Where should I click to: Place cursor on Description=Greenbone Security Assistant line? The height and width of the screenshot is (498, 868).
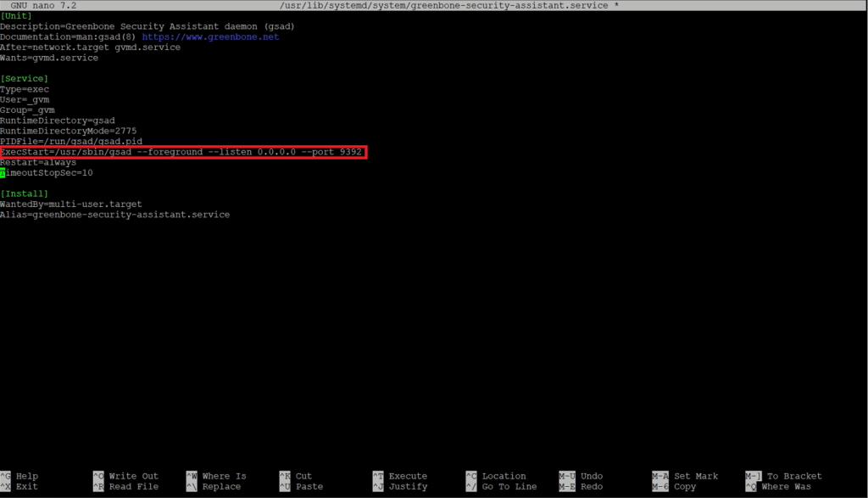[x=147, y=26]
